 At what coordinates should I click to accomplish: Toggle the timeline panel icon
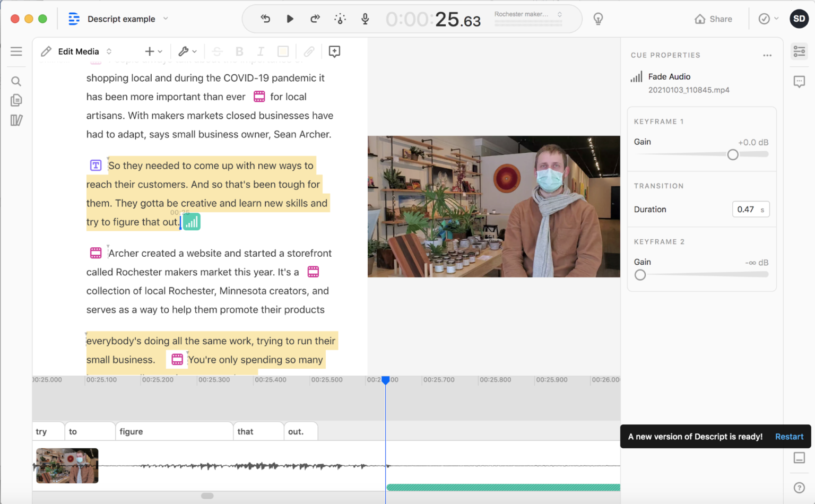[799, 458]
